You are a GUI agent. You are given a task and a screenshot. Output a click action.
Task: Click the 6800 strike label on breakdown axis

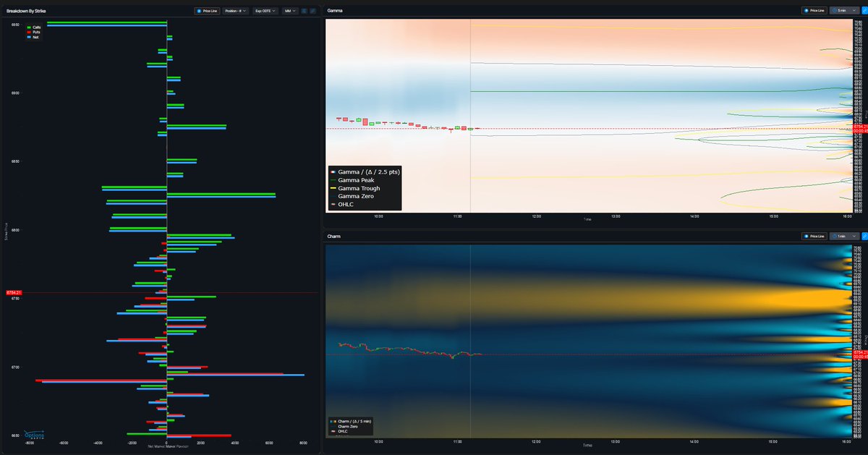coord(15,230)
